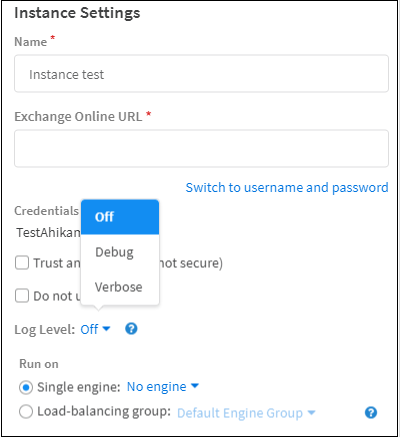The height and width of the screenshot is (437, 400).
Task: Click the TestAhikan credentials entry
Action: pyautogui.click(x=48, y=232)
